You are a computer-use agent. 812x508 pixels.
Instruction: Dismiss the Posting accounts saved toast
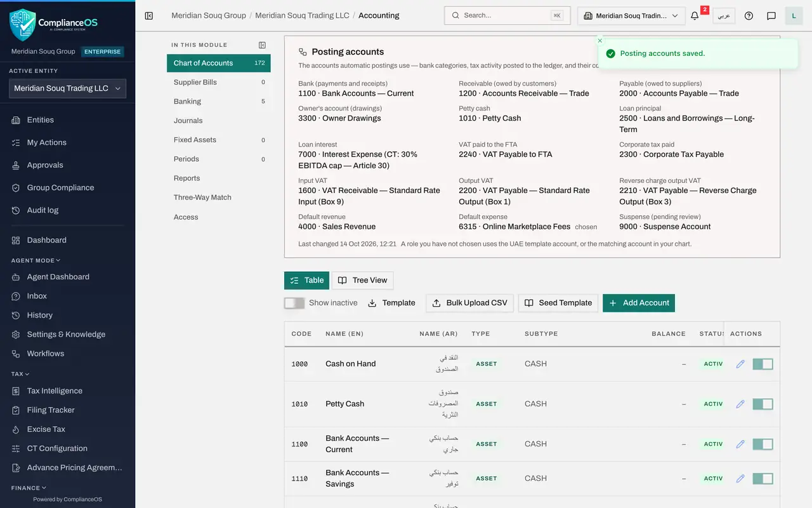coord(600,41)
